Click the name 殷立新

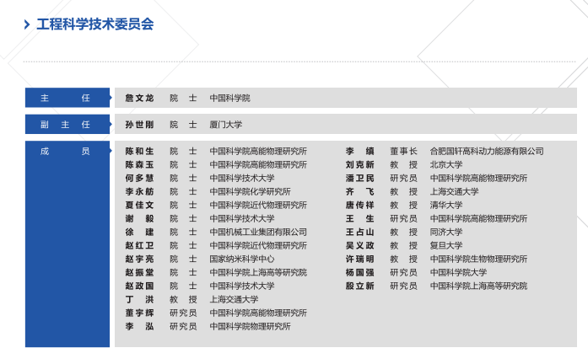click(x=360, y=286)
